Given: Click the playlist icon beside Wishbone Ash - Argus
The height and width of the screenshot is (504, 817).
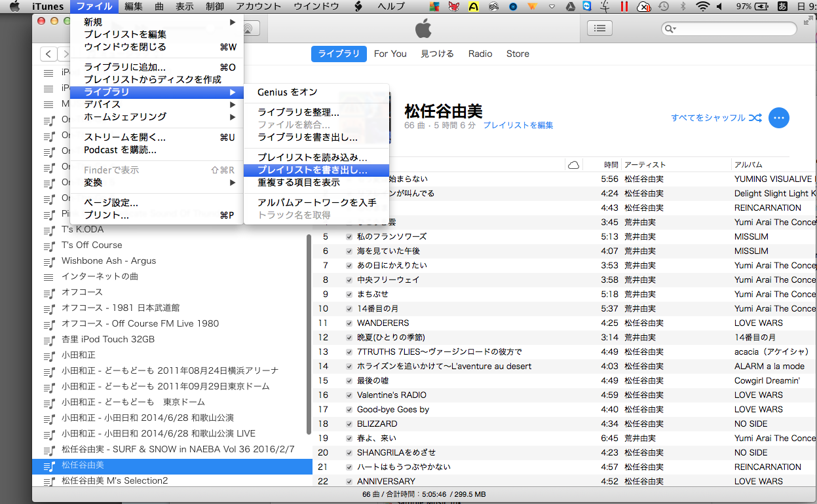Looking at the screenshot, I should tap(48, 262).
